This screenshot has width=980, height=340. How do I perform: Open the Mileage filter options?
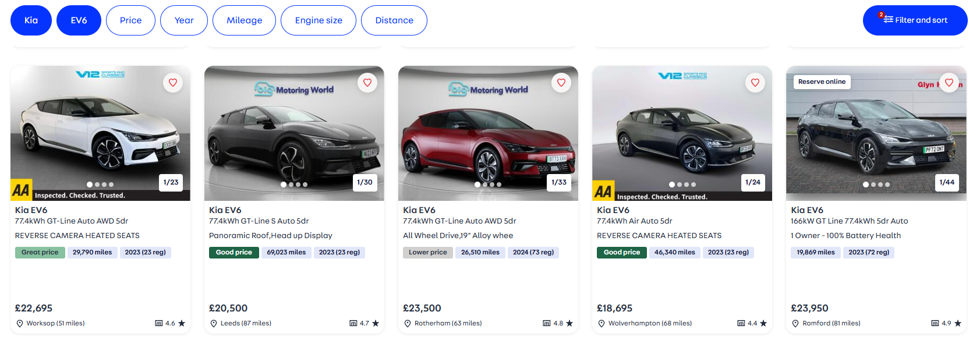pyautogui.click(x=244, y=20)
